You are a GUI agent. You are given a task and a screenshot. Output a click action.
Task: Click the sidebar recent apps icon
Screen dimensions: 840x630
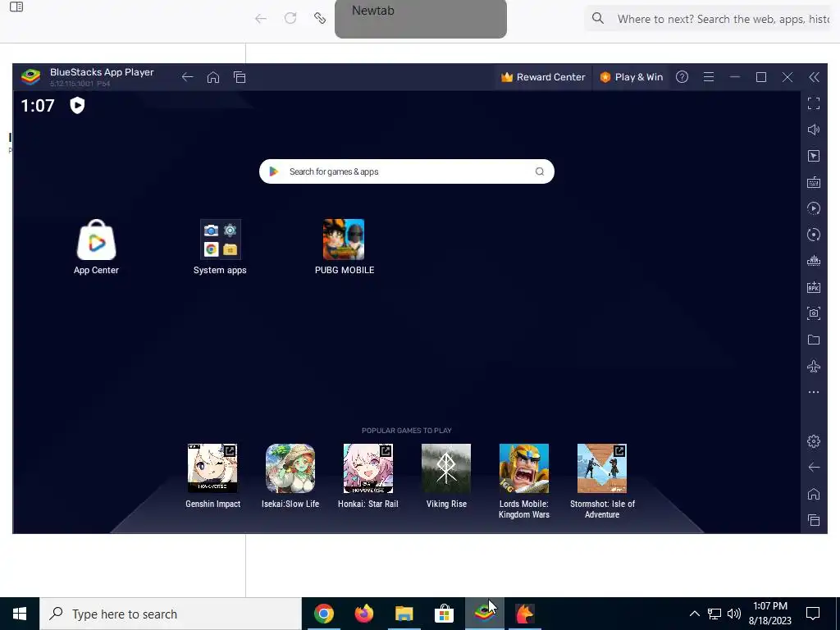pos(814,519)
